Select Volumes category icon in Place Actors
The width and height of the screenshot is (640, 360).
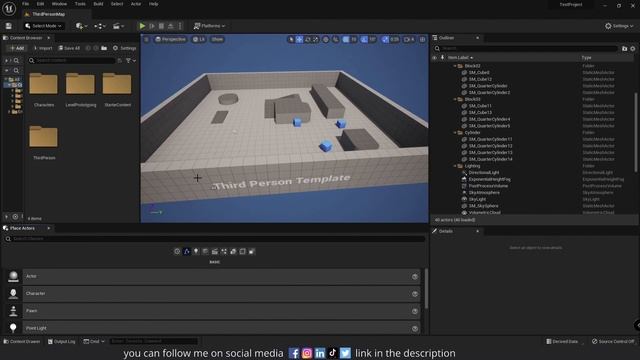[x=242, y=251]
